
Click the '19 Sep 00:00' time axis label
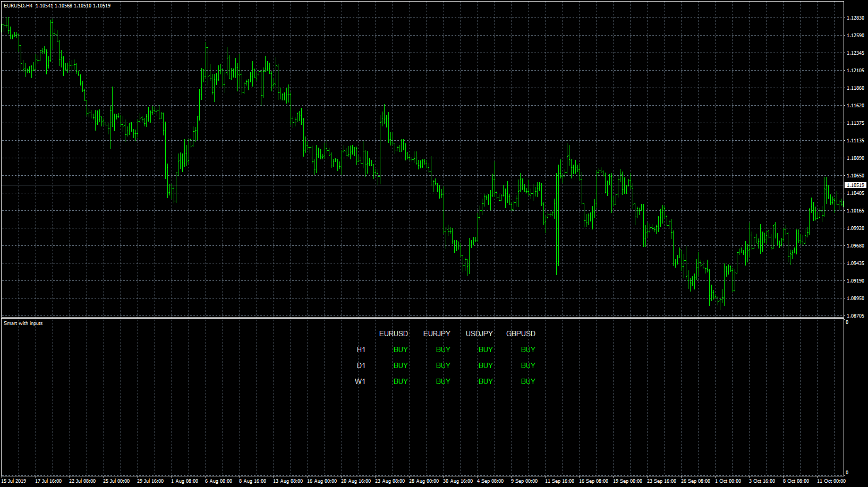click(x=628, y=481)
